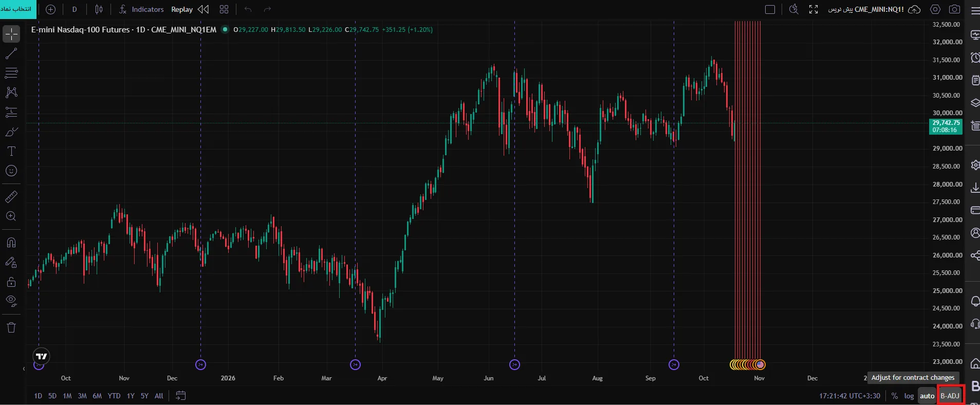This screenshot has width=980, height=405.
Task: Toggle stay in drawing mode
Action: click(x=11, y=263)
